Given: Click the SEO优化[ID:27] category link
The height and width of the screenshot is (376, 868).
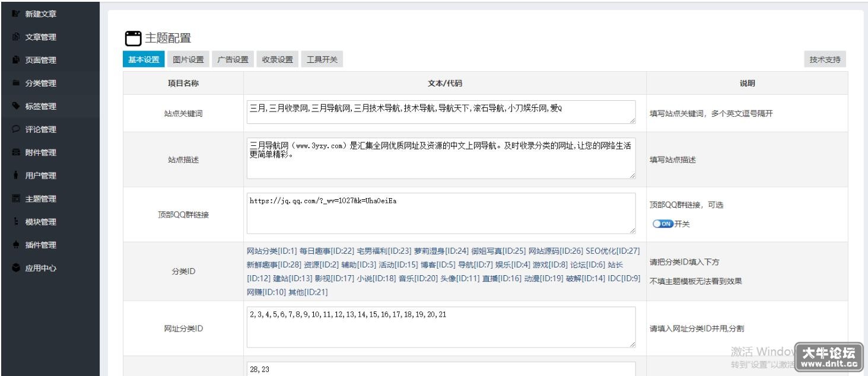Looking at the screenshot, I should click(613, 250).
